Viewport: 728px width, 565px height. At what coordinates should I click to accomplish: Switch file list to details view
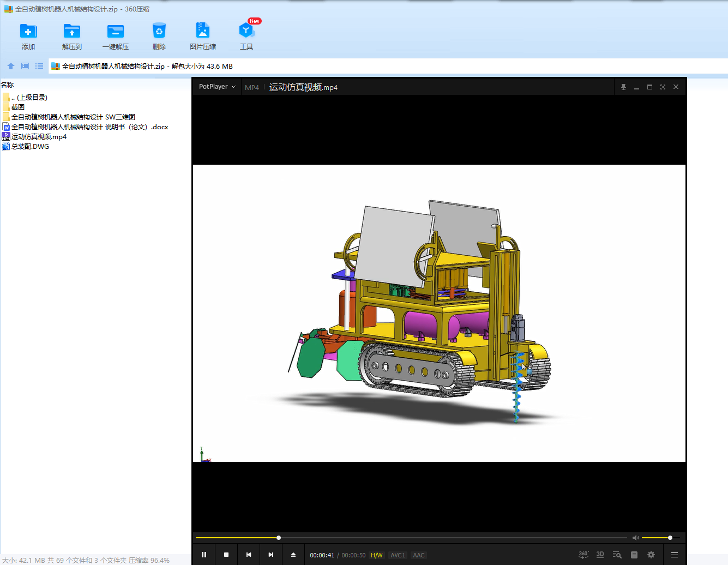tap(39, 66)
